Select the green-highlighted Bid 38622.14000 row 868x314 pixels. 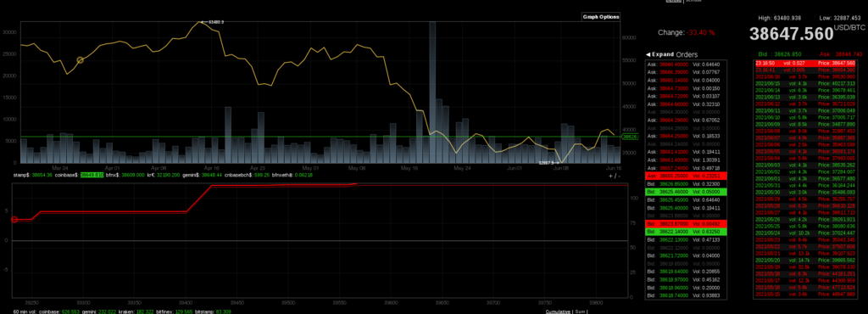point(686,232)
